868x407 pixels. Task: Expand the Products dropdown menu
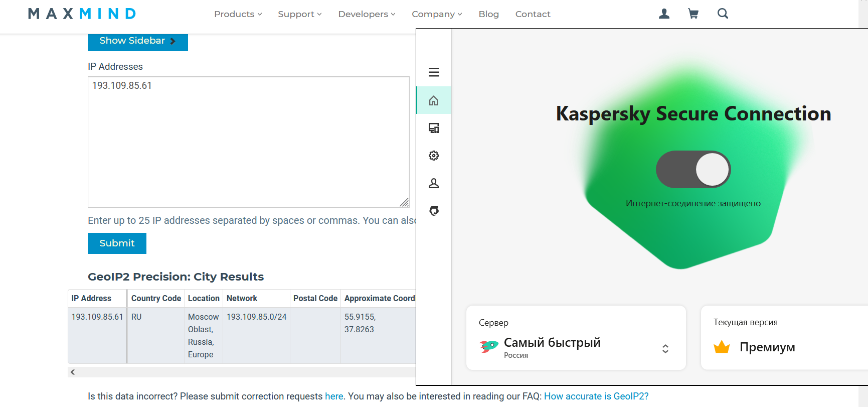238,14
